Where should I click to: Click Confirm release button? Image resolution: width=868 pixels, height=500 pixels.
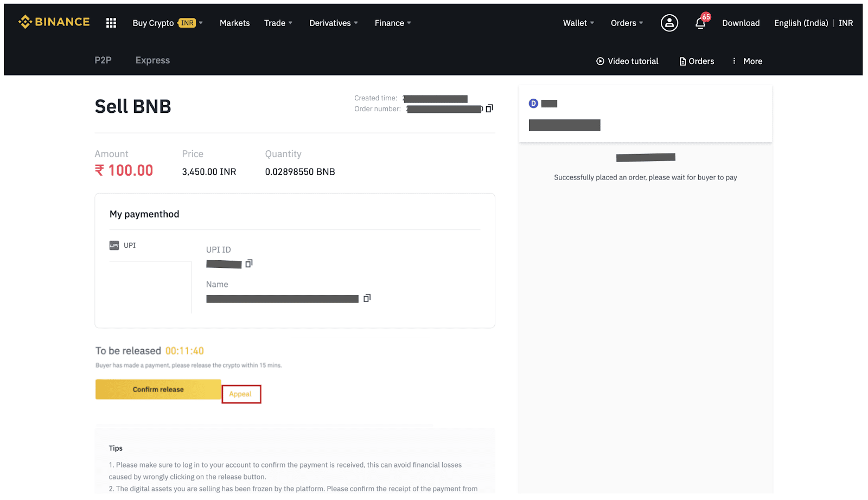[158, 389]
